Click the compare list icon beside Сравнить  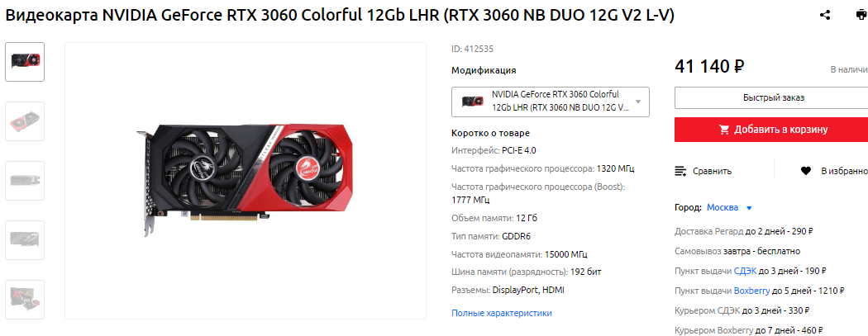point(680,172)
